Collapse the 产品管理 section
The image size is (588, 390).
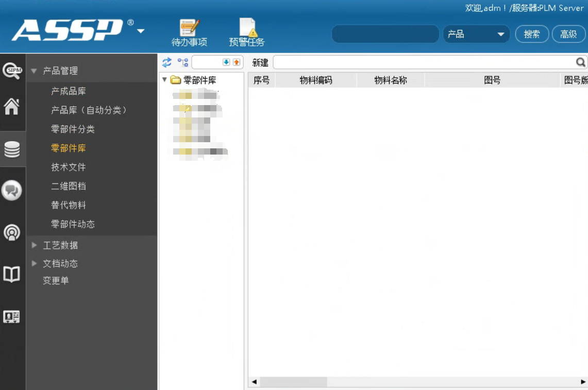33,71
